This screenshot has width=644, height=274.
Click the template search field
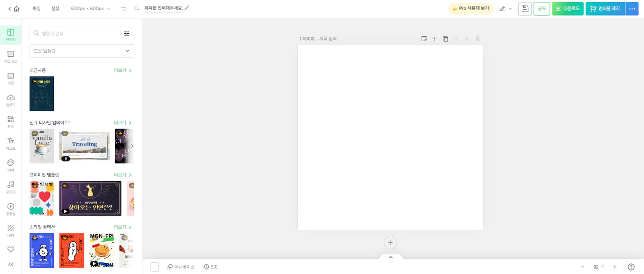pos(75,33)
